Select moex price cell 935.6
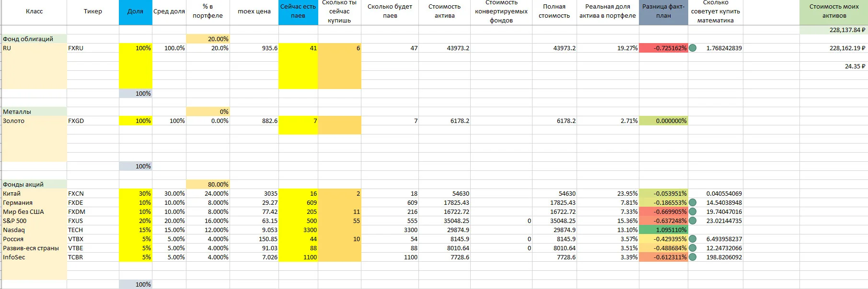Screen dimensions: 868x289 [254, 48]
